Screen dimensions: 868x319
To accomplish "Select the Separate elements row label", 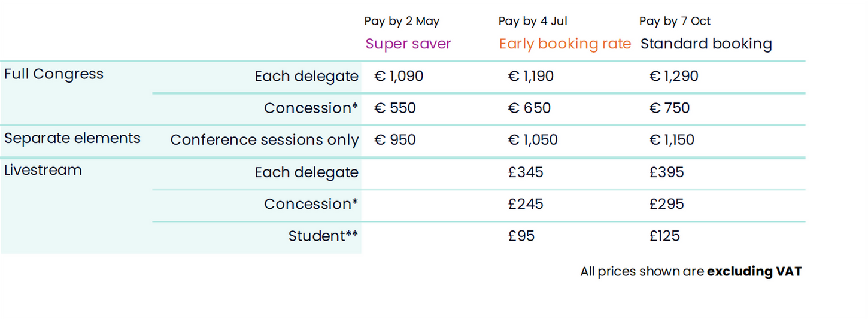I will pyautogui.click(x=72, y=138).
